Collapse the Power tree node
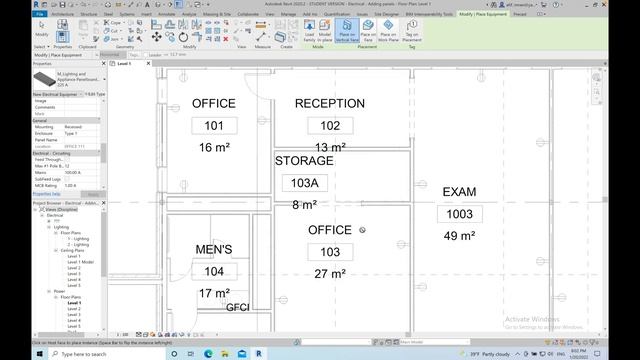 [49, 291]
